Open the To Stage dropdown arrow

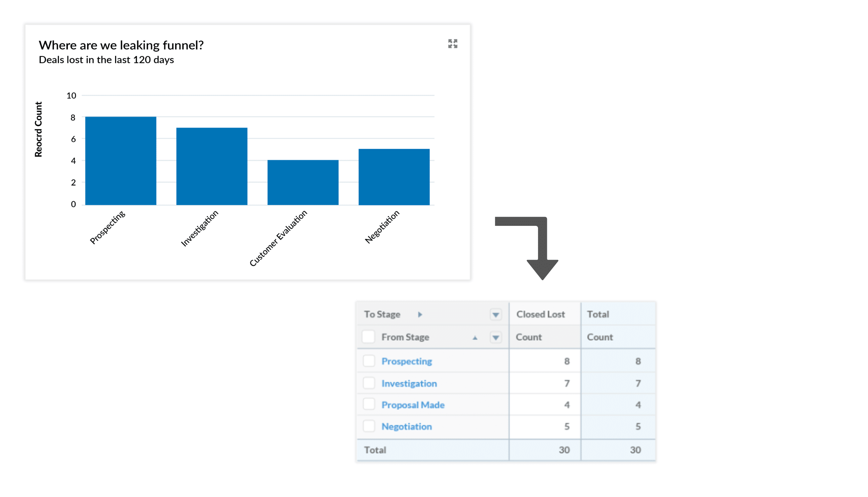[496, 314]
